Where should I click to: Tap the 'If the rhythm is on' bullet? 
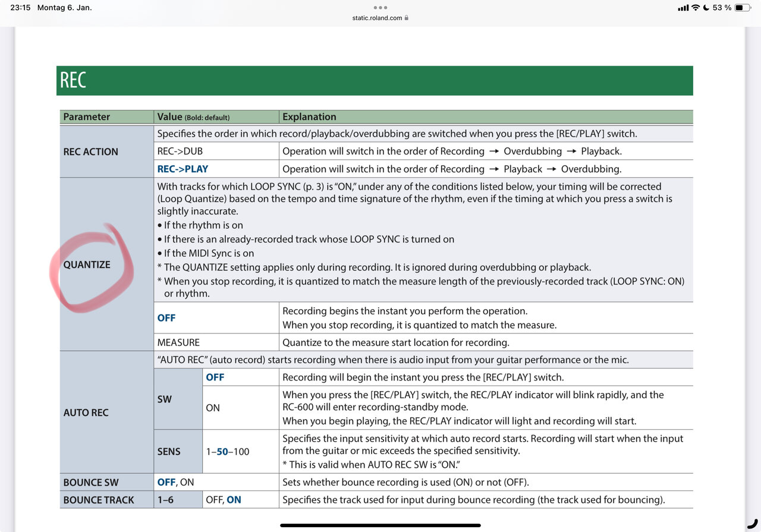click(200, 225)
